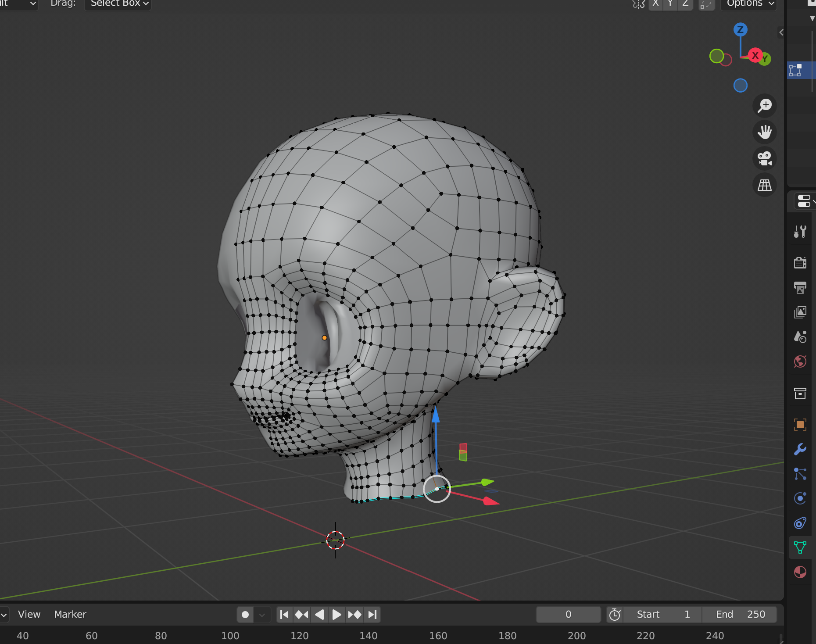Click the Start frame field

point(662,614)
